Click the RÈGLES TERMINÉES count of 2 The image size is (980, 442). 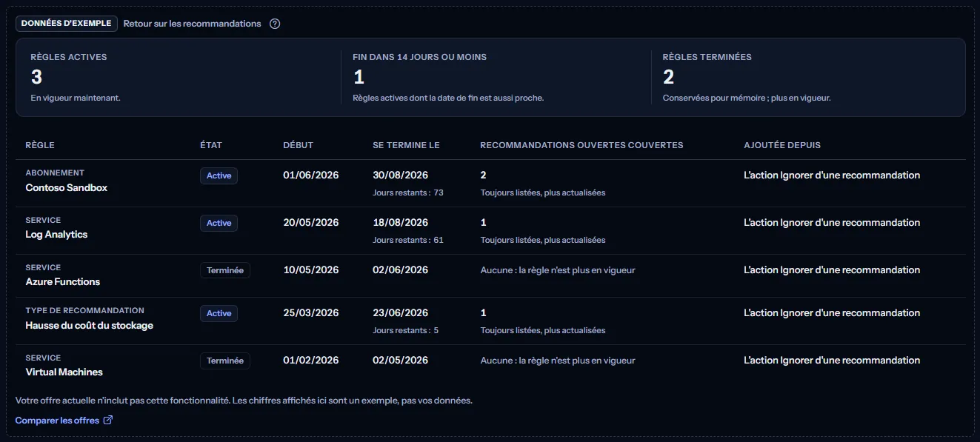pyautogui.click(x=668, y=77)
